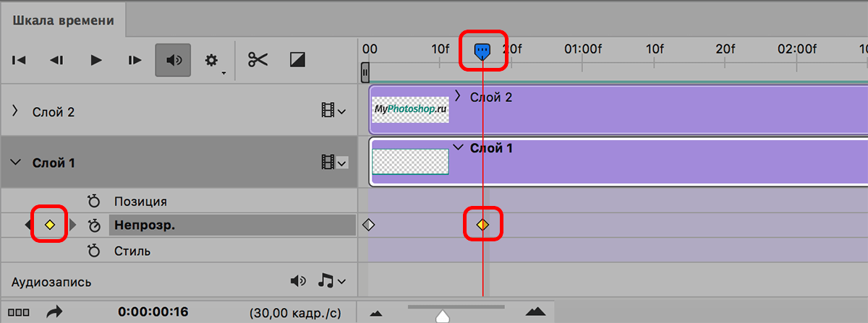Go to the previous keyframe arrow
The height and width of the screenshot is (323, 868).
point(28,225)
